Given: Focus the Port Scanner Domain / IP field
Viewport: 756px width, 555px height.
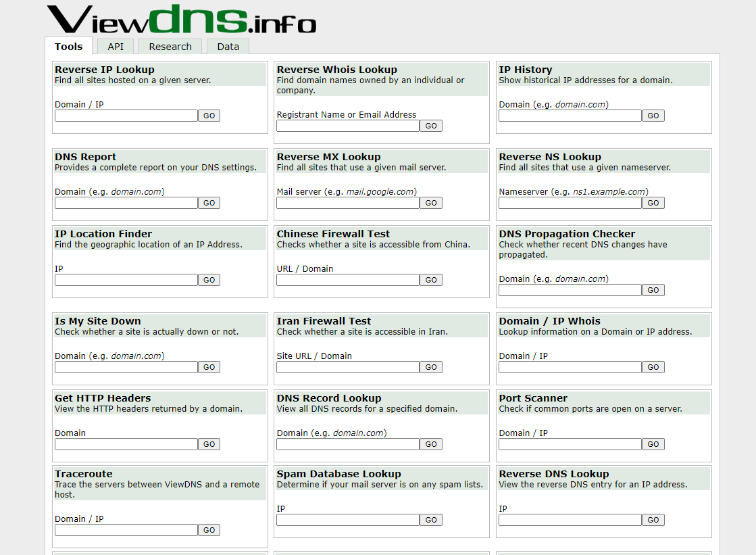Looking at the screenshot, I should tap(570, 444).
